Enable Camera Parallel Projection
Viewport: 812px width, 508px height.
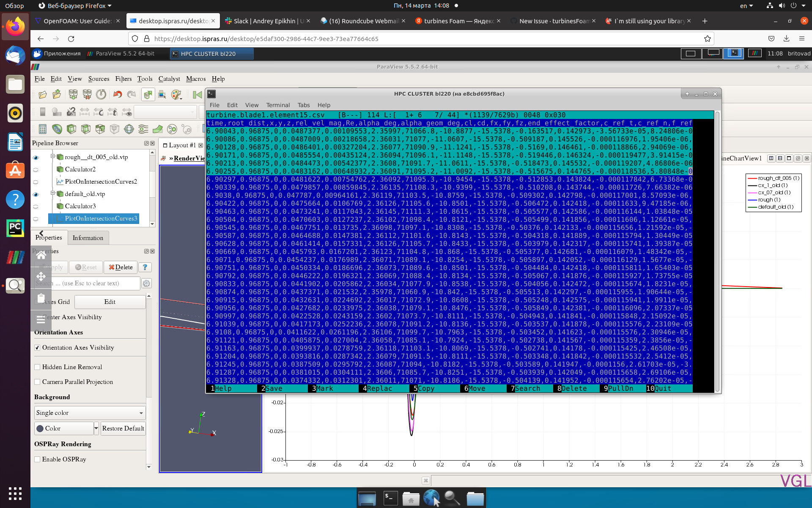[38, 382]
